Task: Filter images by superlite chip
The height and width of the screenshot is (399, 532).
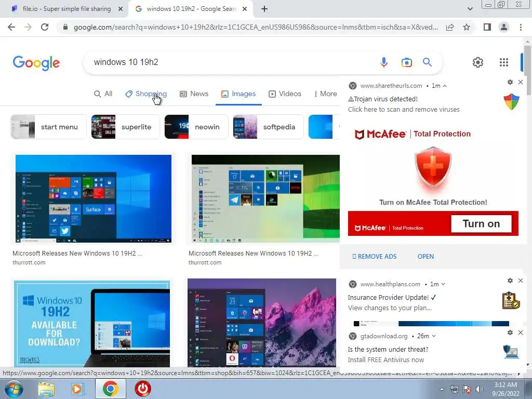Action: click(x=125, y=127)
